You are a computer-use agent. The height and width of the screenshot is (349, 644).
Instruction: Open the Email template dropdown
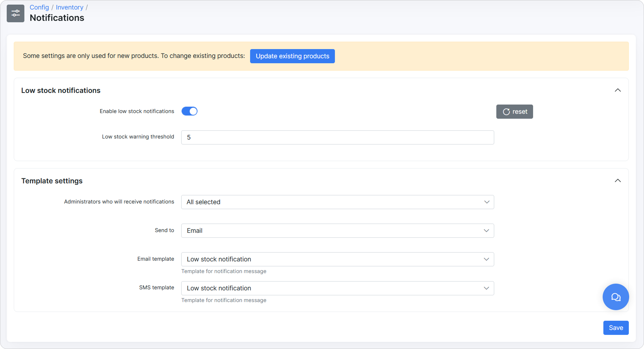coord(337,259)
